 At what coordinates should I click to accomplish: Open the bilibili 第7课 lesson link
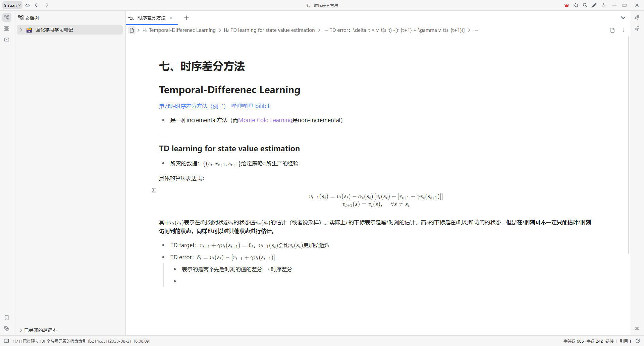215,106
